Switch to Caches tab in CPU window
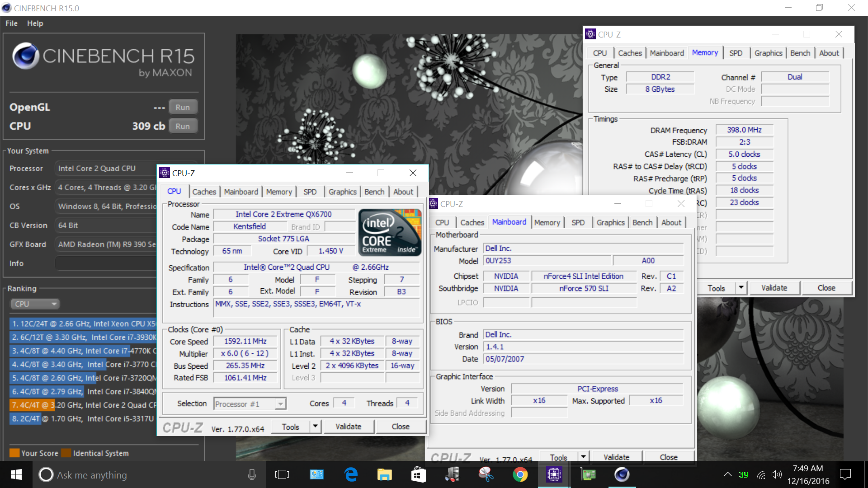Viewport: 868px width, 488px height. pyautogui.click(x=204, y=192)
